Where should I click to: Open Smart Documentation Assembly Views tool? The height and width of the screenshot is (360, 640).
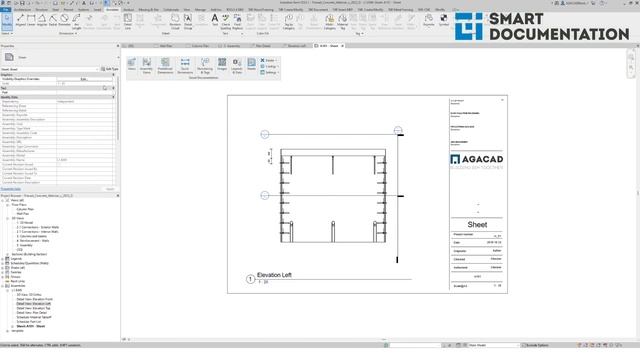[x=146, y=65]
